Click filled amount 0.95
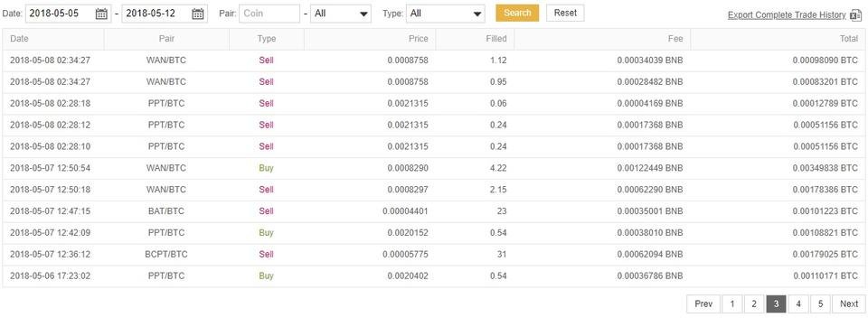The height and width of the screenshot is (327, 868). [x=498, y=82]
